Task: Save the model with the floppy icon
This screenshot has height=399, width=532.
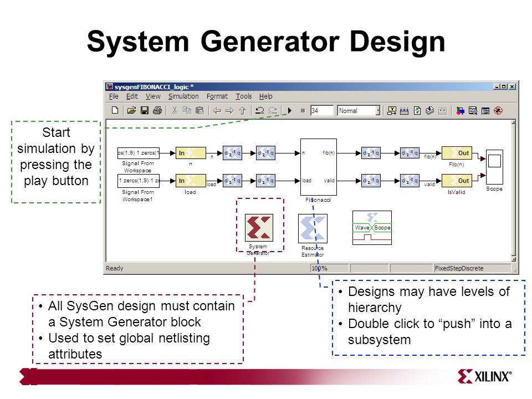Action: pos(145,110)
